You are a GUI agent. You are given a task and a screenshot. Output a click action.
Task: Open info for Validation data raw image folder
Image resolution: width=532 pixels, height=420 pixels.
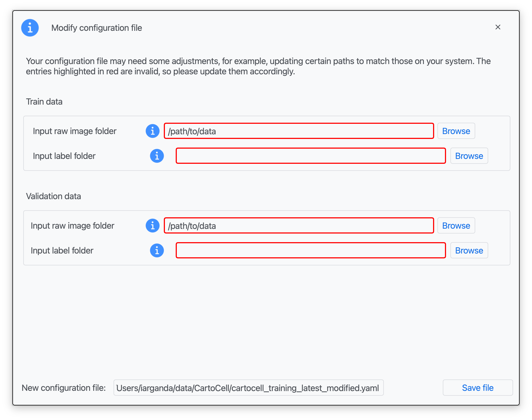coord(153,226)
